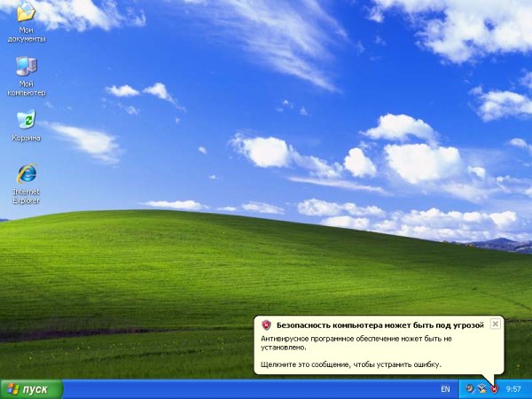Screen dimensions: 532x399
Task: Open the Пуск start menu
Action: tap(32, 389)
